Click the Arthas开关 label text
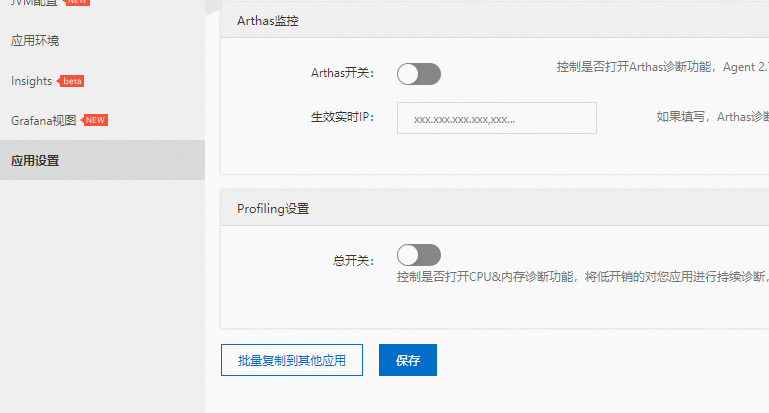The height and width of the screenshot is (413, 769). [342, 73]
